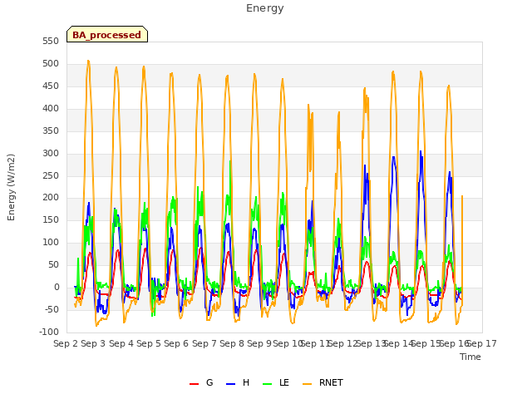The image size is (532, 399).
Task: Click the Energy chart title
Action: pyautogui.click(x=264, y=8)
